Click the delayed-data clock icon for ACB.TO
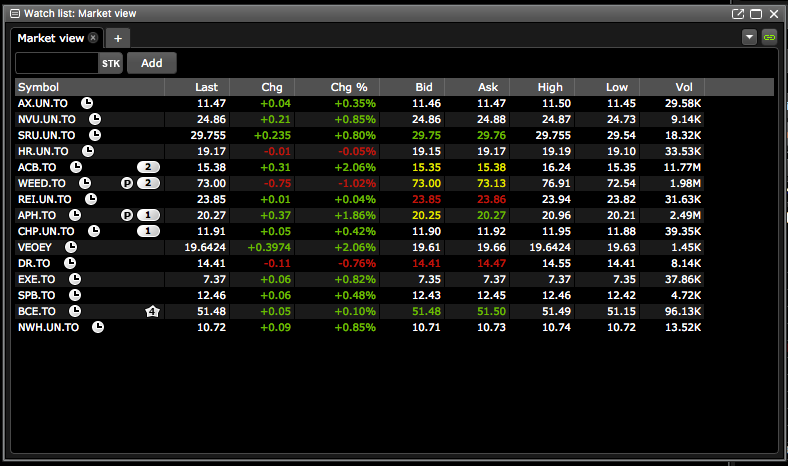 76,167
